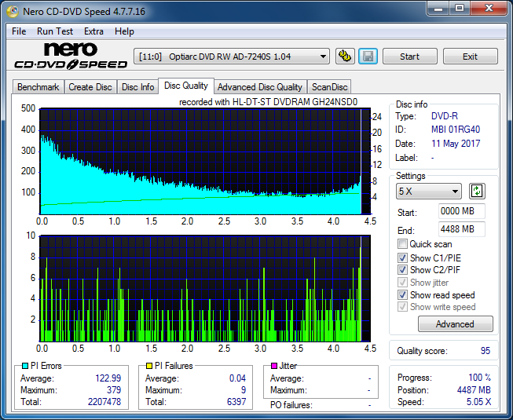Click the PI Failures maximum 9
Screen dimensions: 513x420
[244, 390]
